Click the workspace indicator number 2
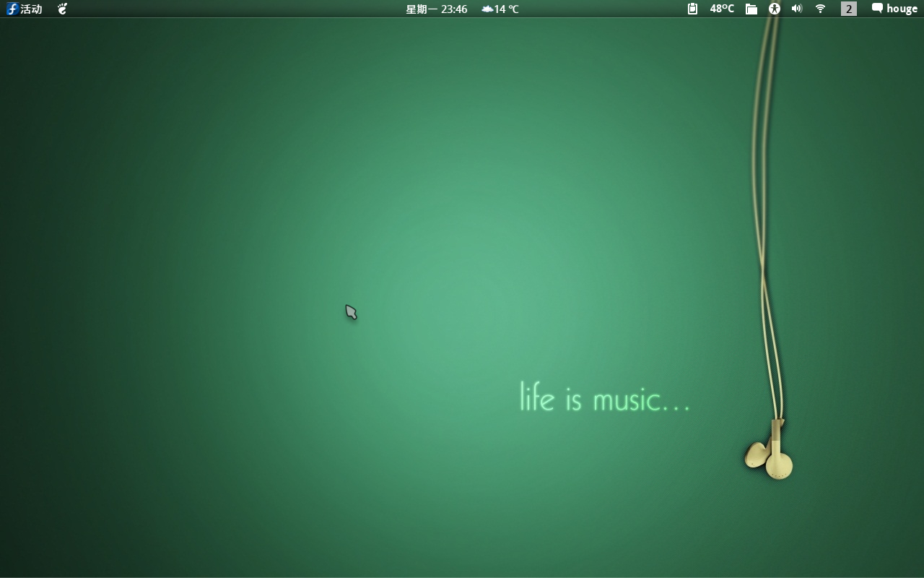Image resolution: width=924 pixels, height=578 pixels. coord(849,9)
